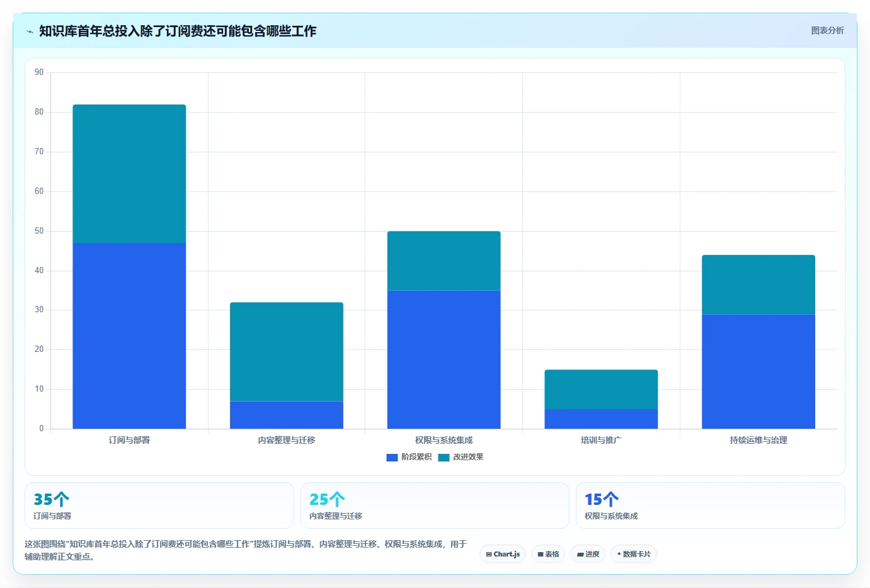The height and width of the screenshot is (588, 870).
Task: Click the teal 改进效果 bar for 培训与推广
Action: tap(601, 389)
